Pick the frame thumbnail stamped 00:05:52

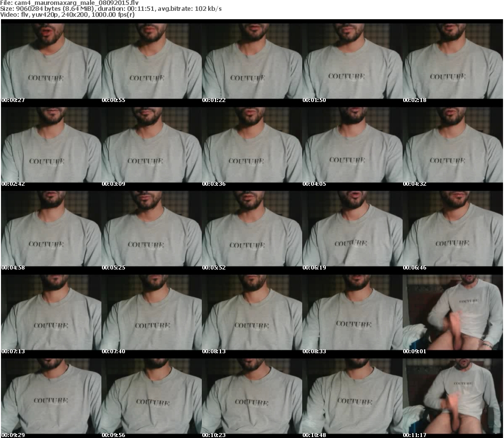coord(252,229)
